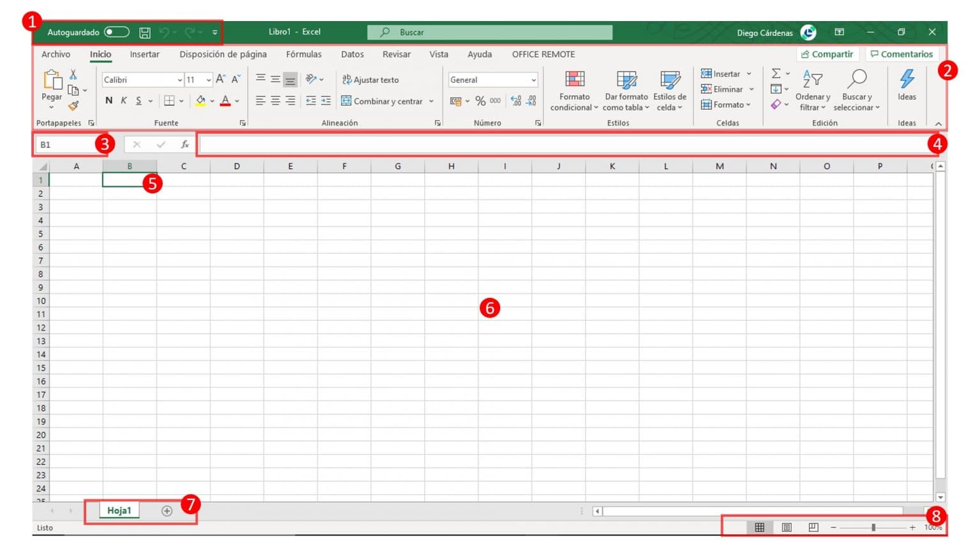
Task: Click the Compartir button
Action: pos(828,54)
